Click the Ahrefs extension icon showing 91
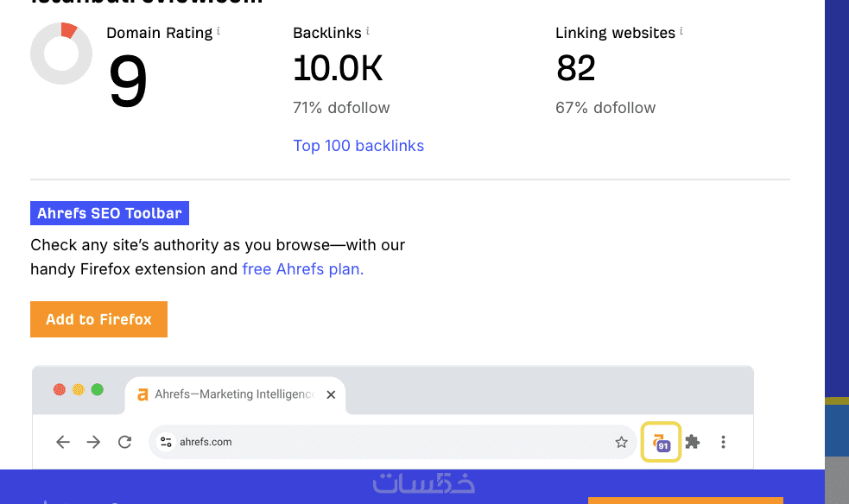849x504 pixels. pos(662,442)
